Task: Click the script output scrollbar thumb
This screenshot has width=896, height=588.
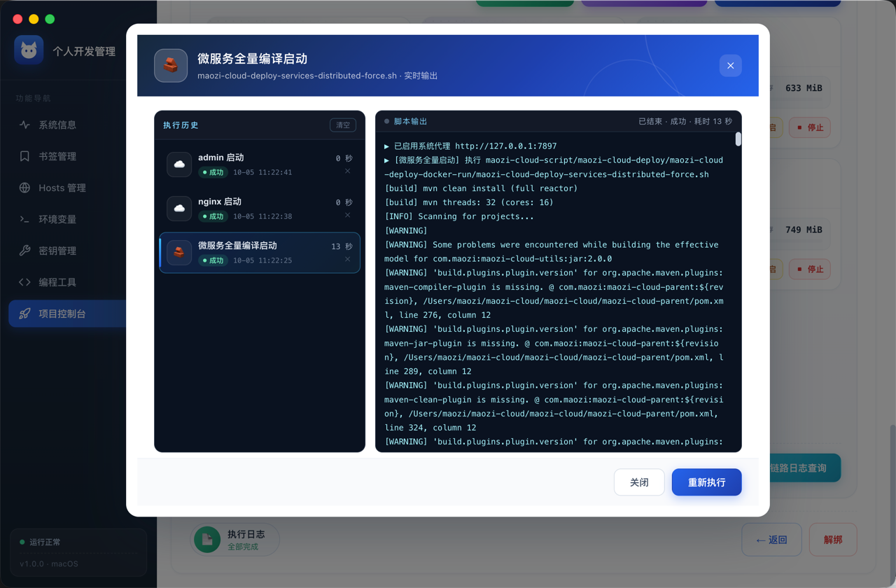Action: (x=738, y=139)
